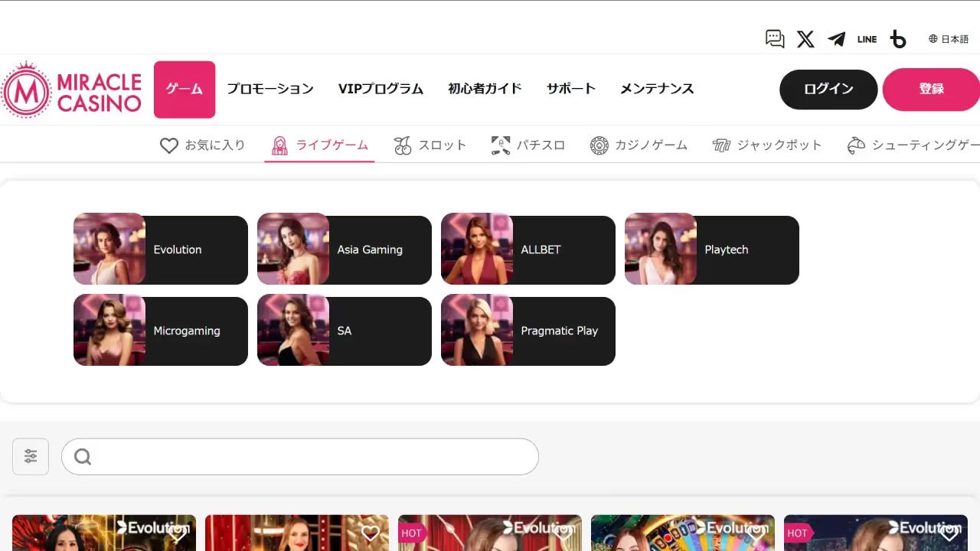Toggle the heart on the first game card

[178, 533]
